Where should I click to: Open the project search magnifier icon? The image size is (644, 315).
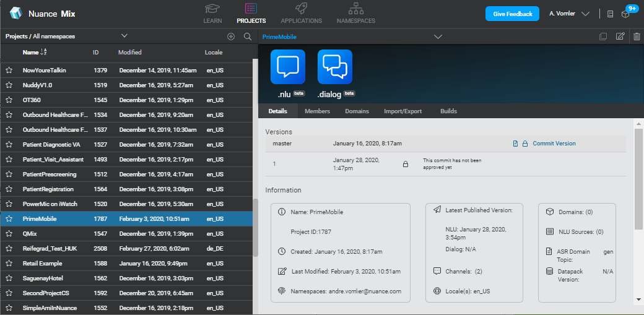[x=248, y=37]
